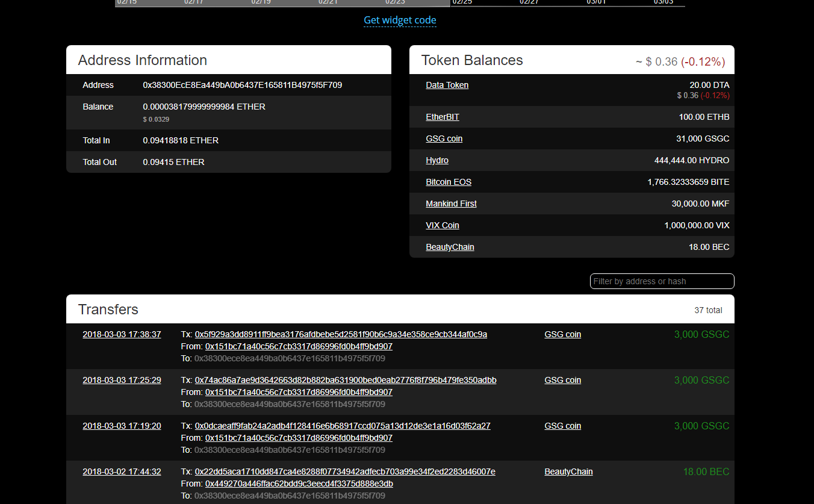Viewport: 814px width, 504px height.
Task: Open transfer dated 2018-03-03 17:25:29
Action: click(122, 381)
